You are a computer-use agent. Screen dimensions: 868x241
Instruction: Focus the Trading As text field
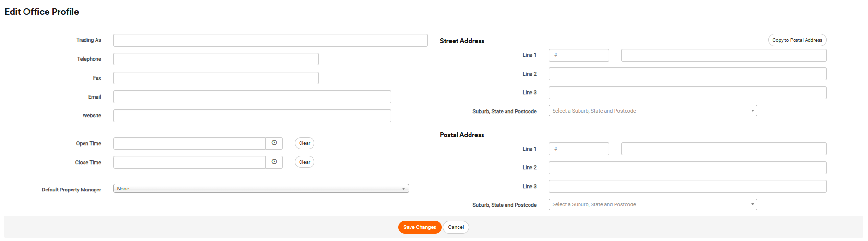point(270,40)
